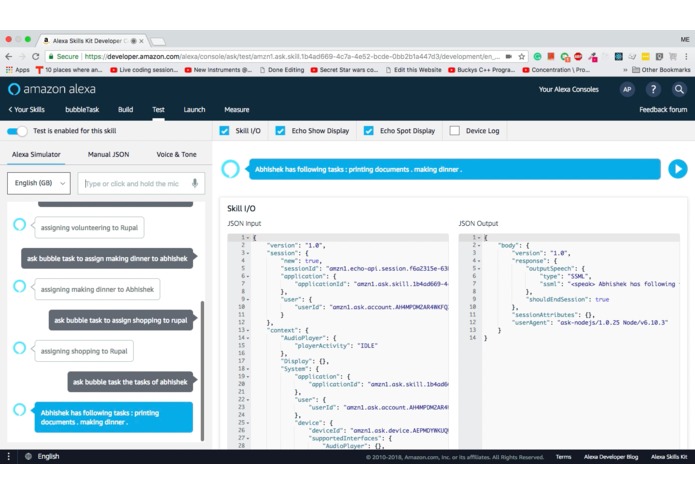Screen dimensions: 695x494
Task: Check the Device Log checkbox
Action: click(x=454, y=131)
